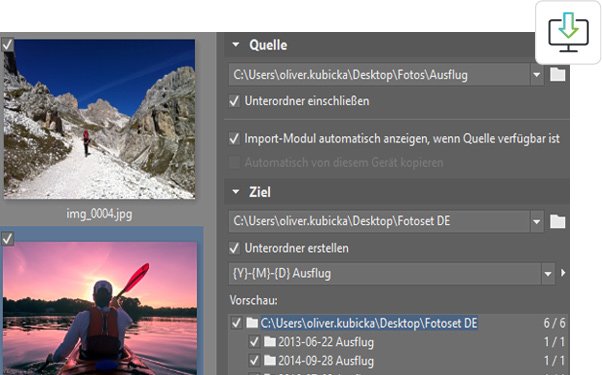Image resolution: width=602 pixels, height=375 pixels.
Task: Click the 2013-06-22 Ausflug folder icon
Action: tap(270, 341)
